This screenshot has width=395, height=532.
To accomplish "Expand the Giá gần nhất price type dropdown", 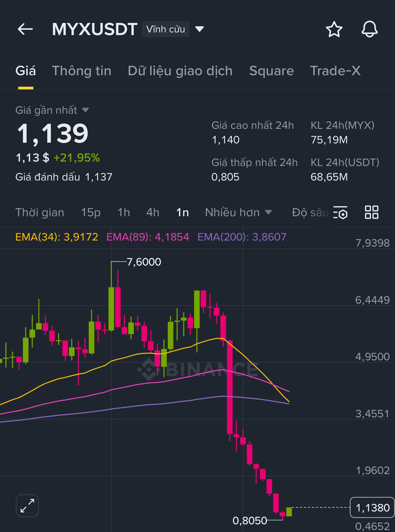I will tap(85, 110).
